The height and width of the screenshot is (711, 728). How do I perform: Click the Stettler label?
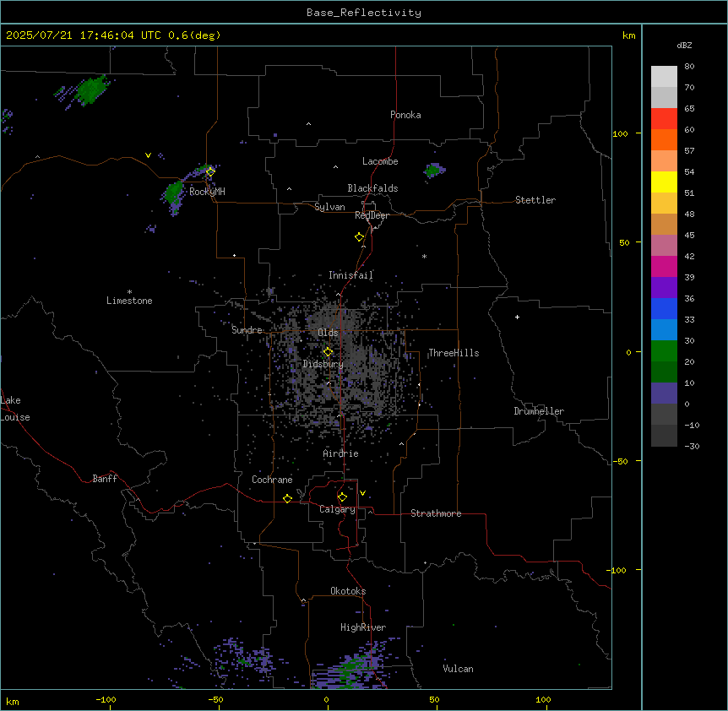pyautogui.click(x=535, y=200)
